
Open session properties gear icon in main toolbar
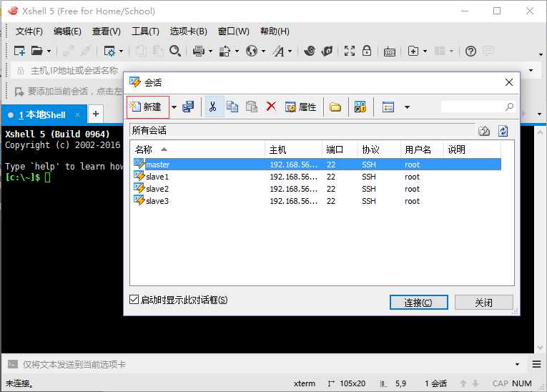click(109, 52)
